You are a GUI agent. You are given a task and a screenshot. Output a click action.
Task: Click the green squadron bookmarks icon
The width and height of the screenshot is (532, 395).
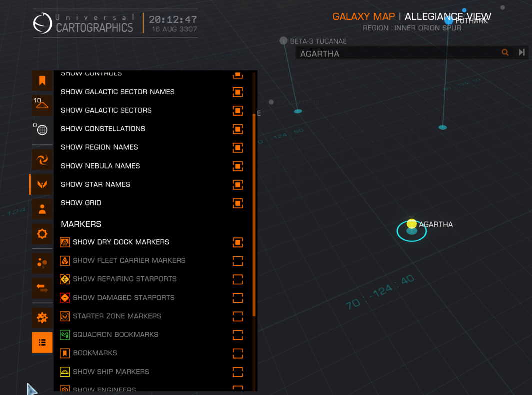pyautogui.click(x=65, y=335)
